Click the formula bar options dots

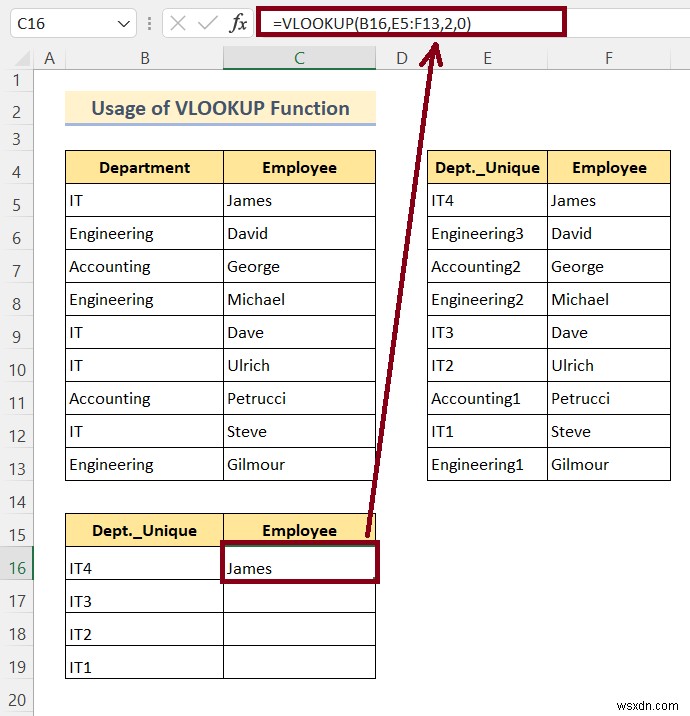pyautogui.click(x=149, y=23)
